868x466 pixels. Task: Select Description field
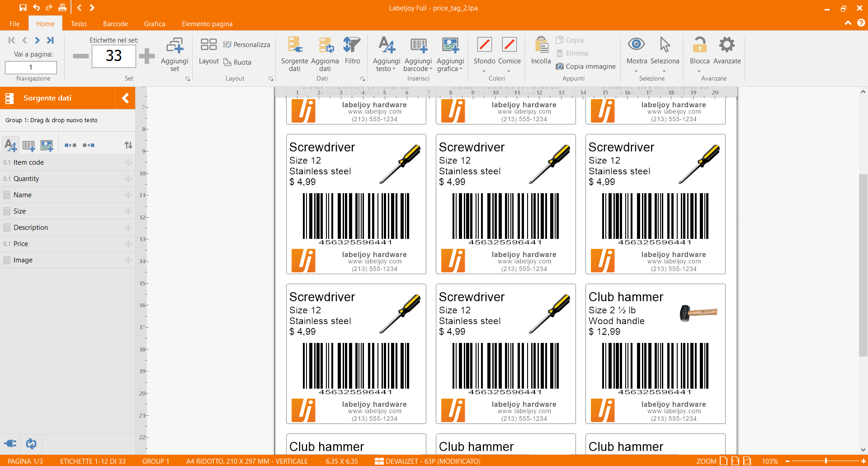[68, 228]
